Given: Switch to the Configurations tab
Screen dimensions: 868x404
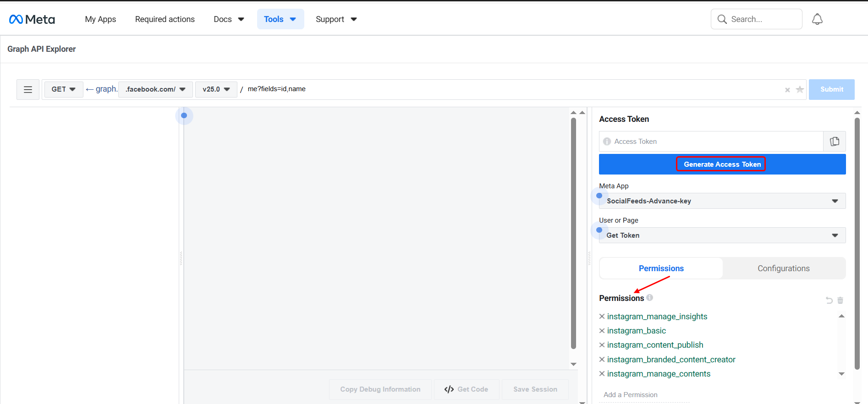Looking at the screenshot, I should pyautogui.click(x=783, y=268).
